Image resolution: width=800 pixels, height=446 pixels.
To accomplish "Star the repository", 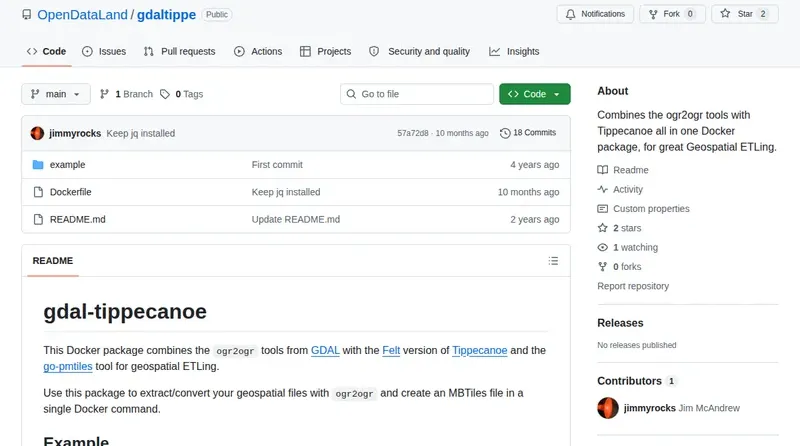I will [745, 14].
